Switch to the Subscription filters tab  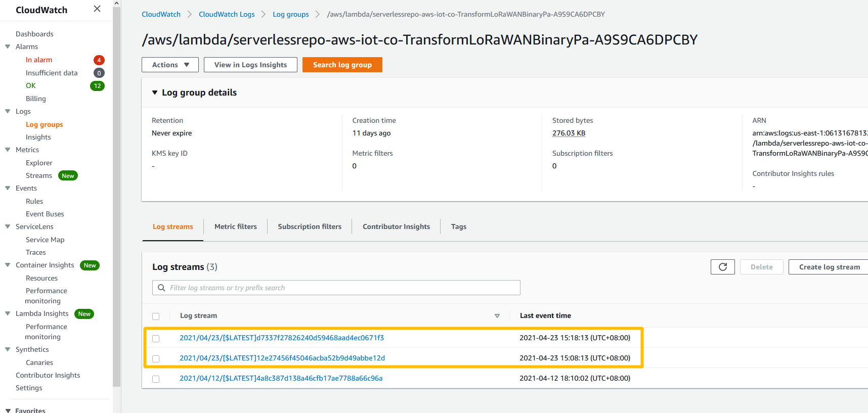pyautogui.click(x=310, y=226)
